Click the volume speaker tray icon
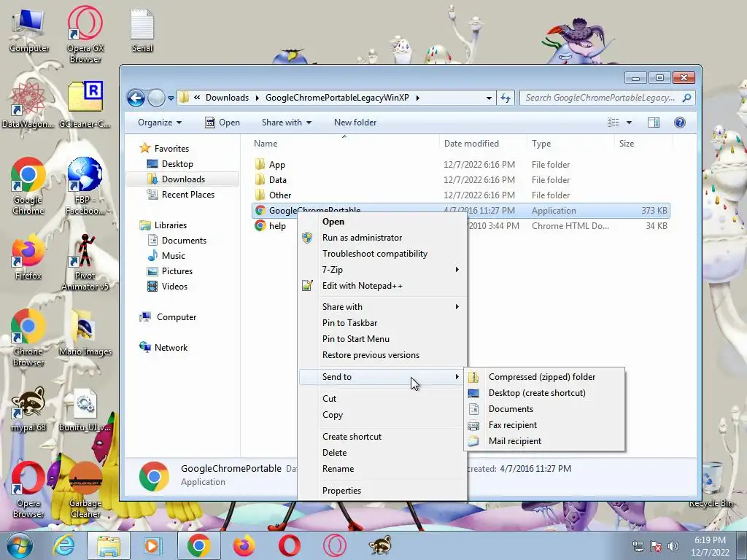 click(x=673, y=546)
